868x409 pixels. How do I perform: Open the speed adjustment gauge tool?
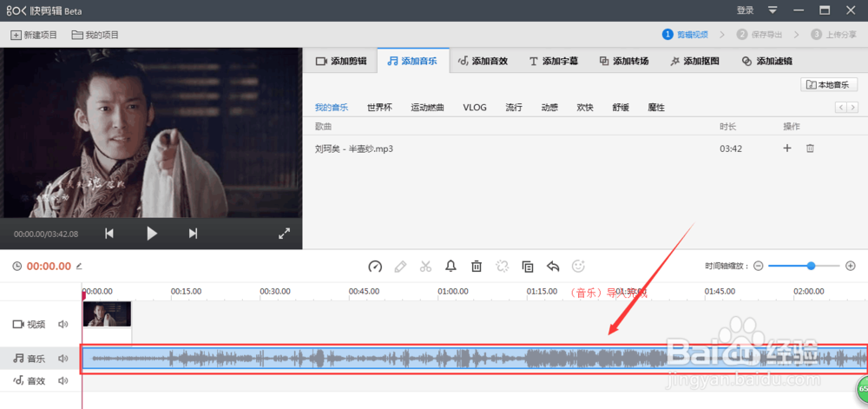click(x=375, y=267)
